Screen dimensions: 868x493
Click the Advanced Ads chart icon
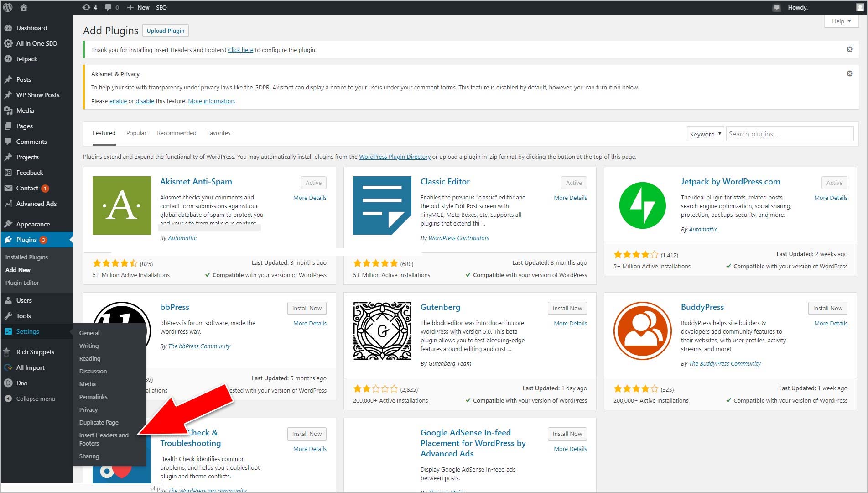click(x=8, y=204)
